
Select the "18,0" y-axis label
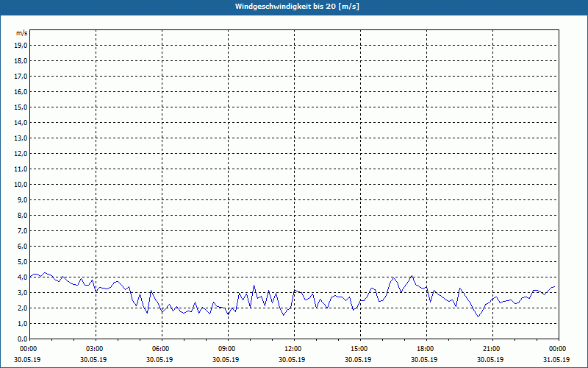(x=21, y=61)
